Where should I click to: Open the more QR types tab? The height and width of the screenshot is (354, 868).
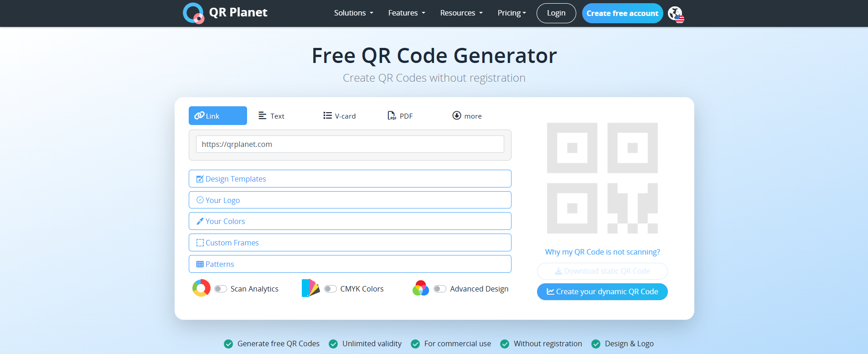467,116
